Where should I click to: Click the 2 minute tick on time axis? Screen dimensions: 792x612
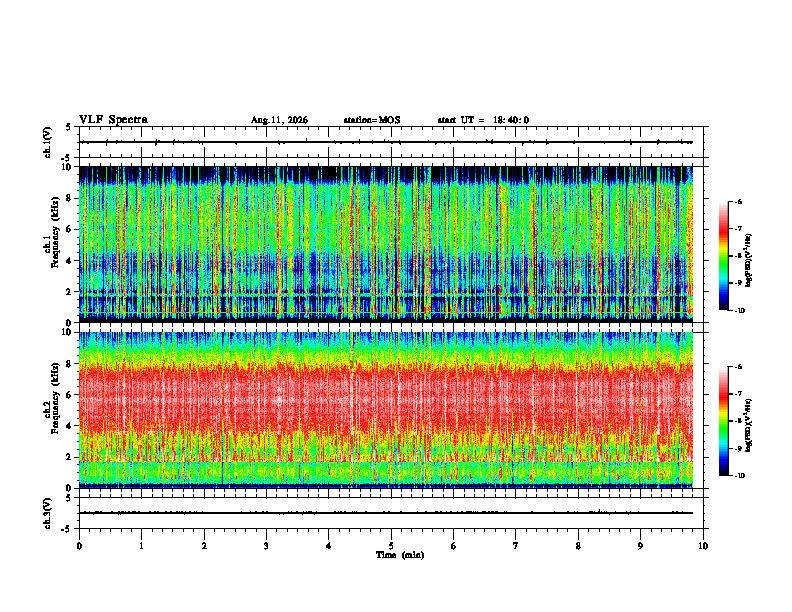(x=204, y=546)
